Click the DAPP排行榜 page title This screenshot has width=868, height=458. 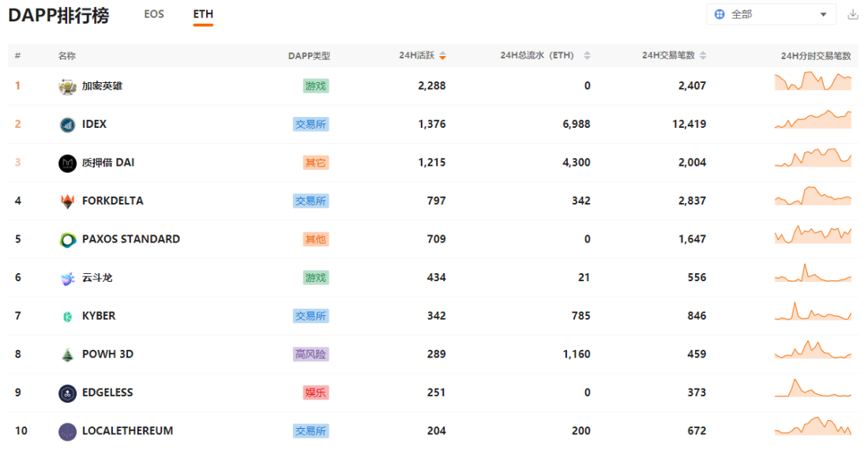[x=58, y=16]
